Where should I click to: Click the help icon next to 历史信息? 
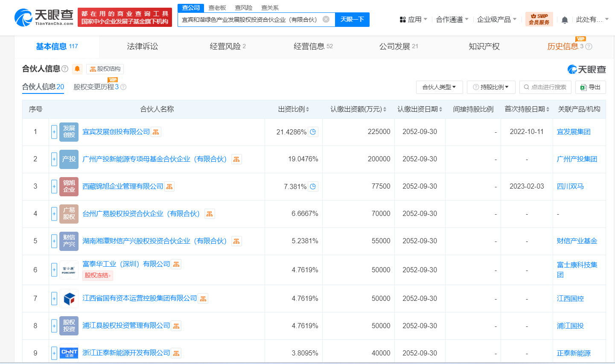click(589, 47)
